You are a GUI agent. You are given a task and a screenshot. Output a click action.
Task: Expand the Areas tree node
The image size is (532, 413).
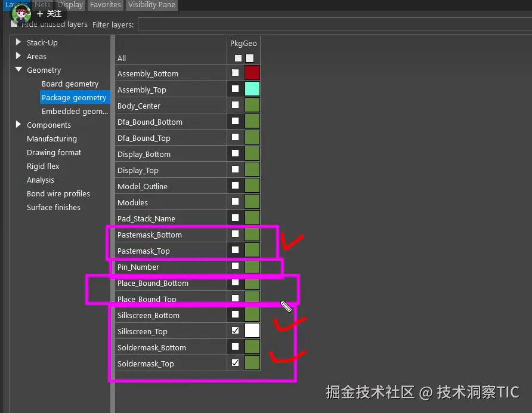pyautogui.click(x=18, y=56)
